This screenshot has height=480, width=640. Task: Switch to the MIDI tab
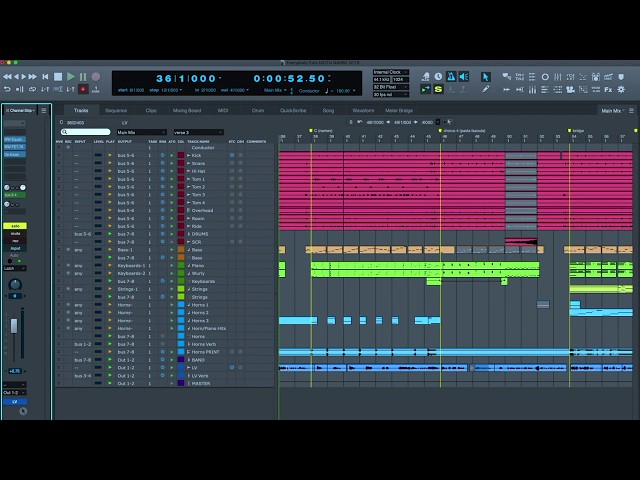(x=223, y=110)
